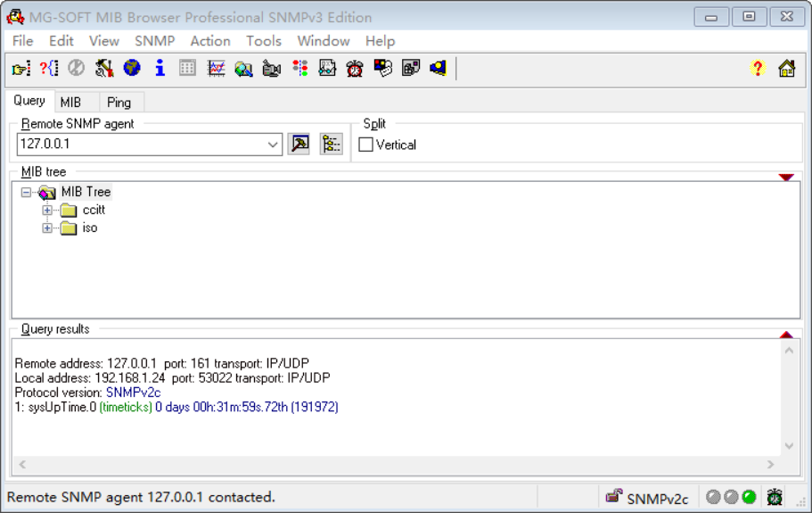Image resolution: width=812 pixels, height=513 pixels.
Task: Open the Edit menu
Action: click(62, 41)
